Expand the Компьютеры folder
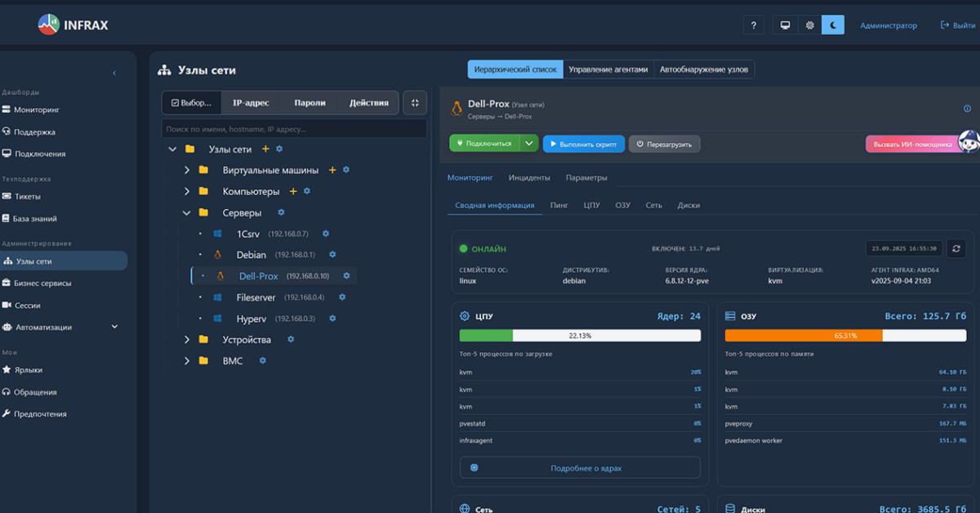The width and height of the screenshot is (980, 513). point(186,191)
